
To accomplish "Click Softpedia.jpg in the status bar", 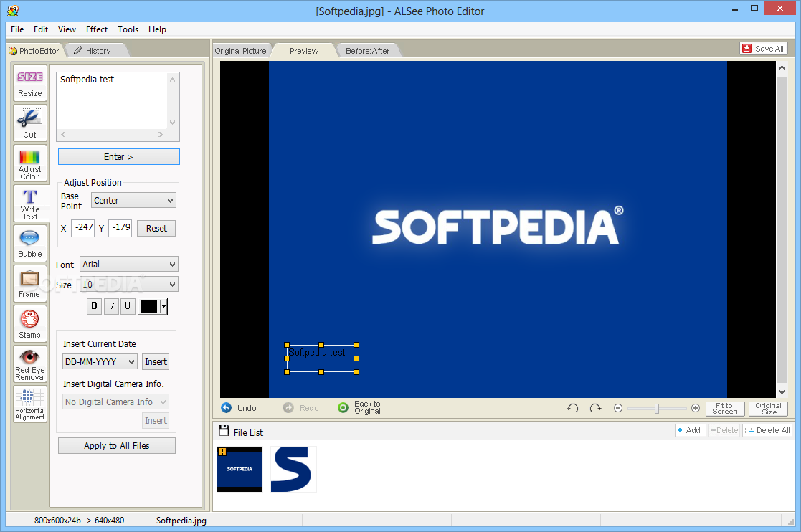I will click(181, 521).
